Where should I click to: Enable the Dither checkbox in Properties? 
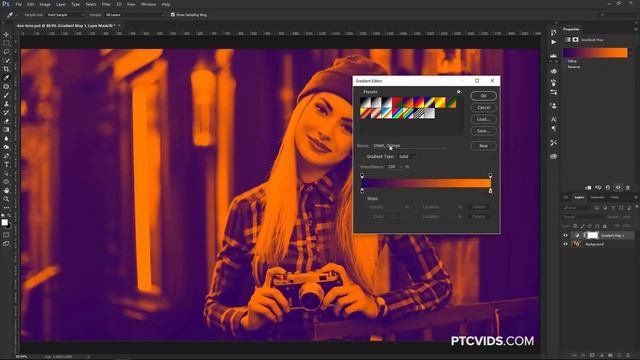pos(565,61)
